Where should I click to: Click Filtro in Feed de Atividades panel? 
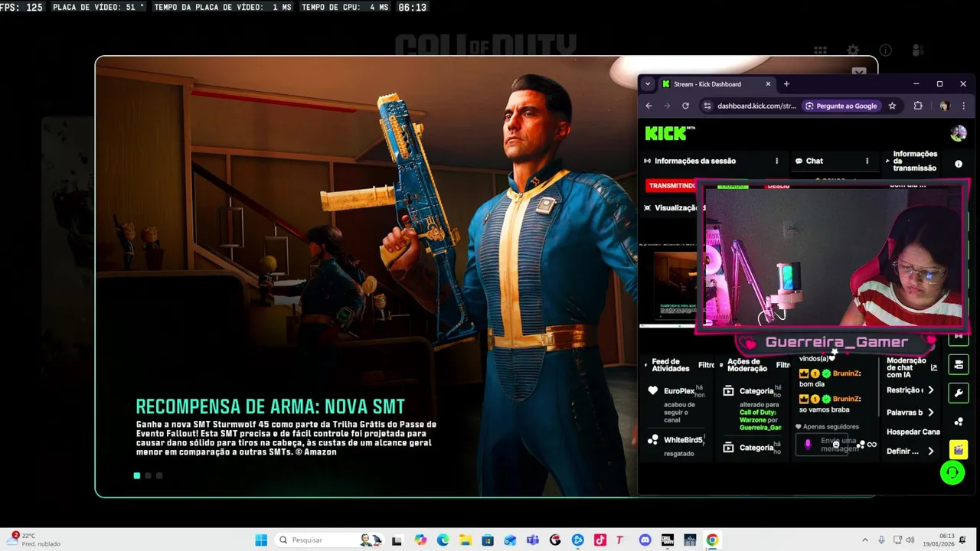706,365
